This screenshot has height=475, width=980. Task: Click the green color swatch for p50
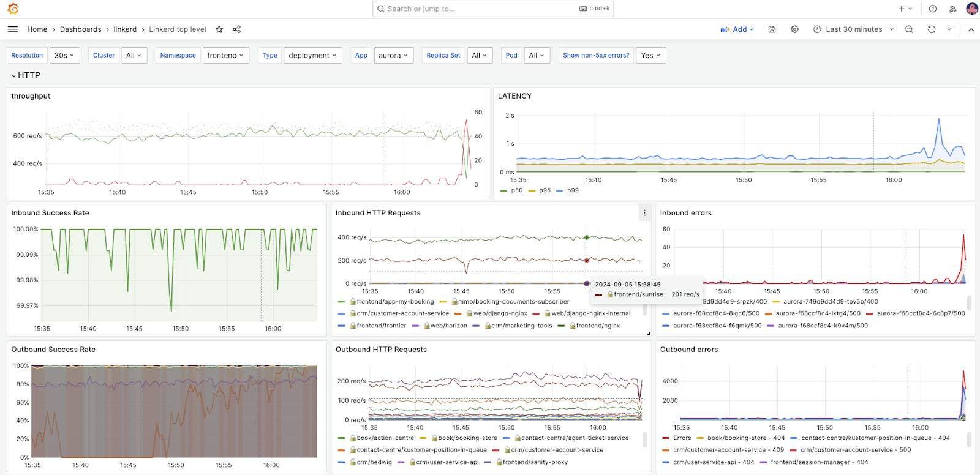point(503,191)
